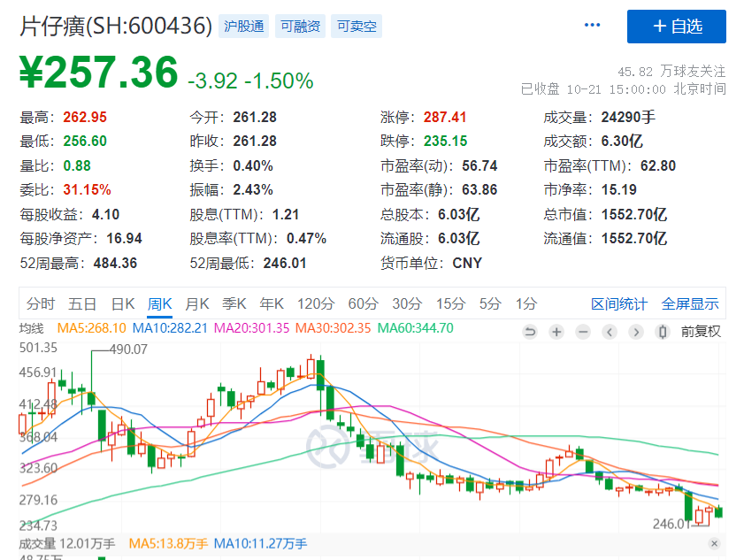Click the 最高 value 262.95
Screen dimensions: 744x560
click(x=85, y=118)
